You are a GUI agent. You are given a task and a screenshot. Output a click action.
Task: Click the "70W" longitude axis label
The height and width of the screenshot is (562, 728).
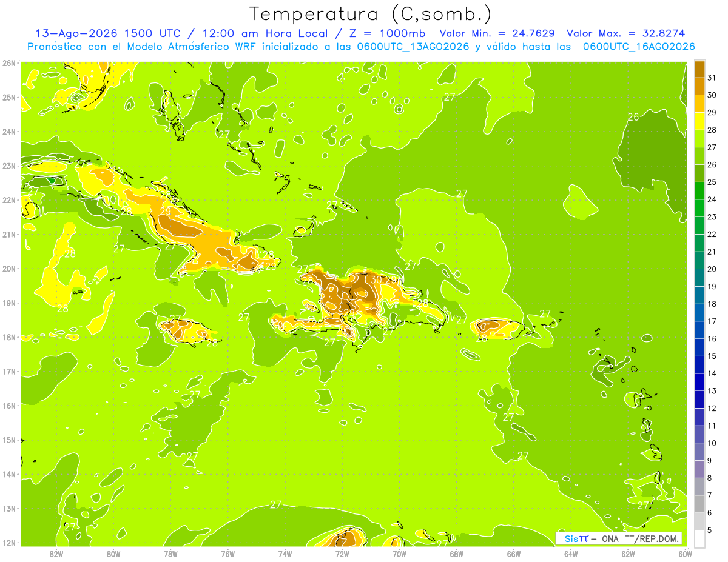[399, 554]
